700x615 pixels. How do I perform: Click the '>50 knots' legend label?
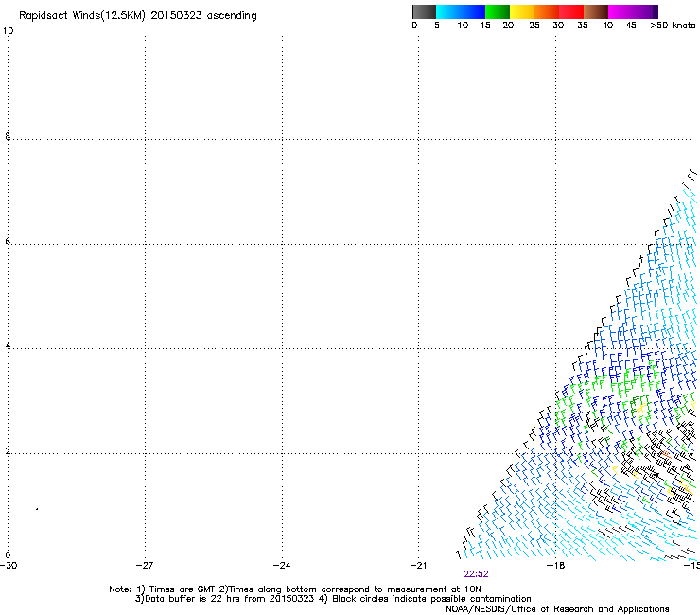(673, 26)
